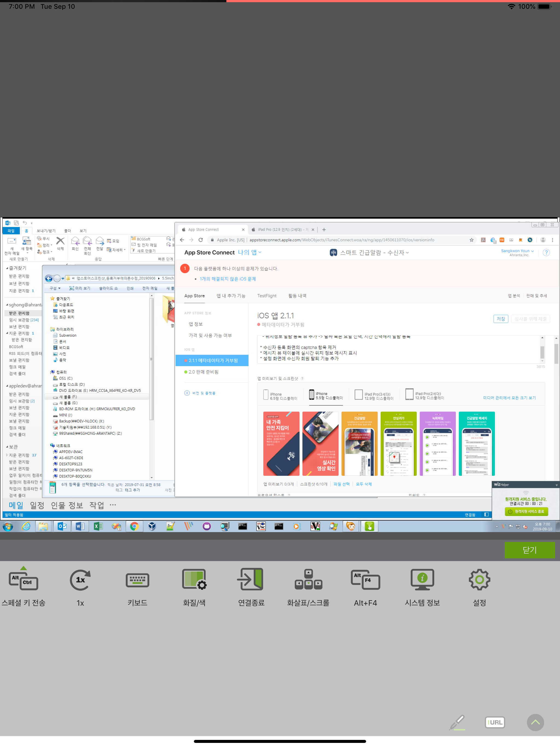Create new email (새 전자 메일) in Outlook
This screenshot has height=747, width=560.
tap(12, 246)
